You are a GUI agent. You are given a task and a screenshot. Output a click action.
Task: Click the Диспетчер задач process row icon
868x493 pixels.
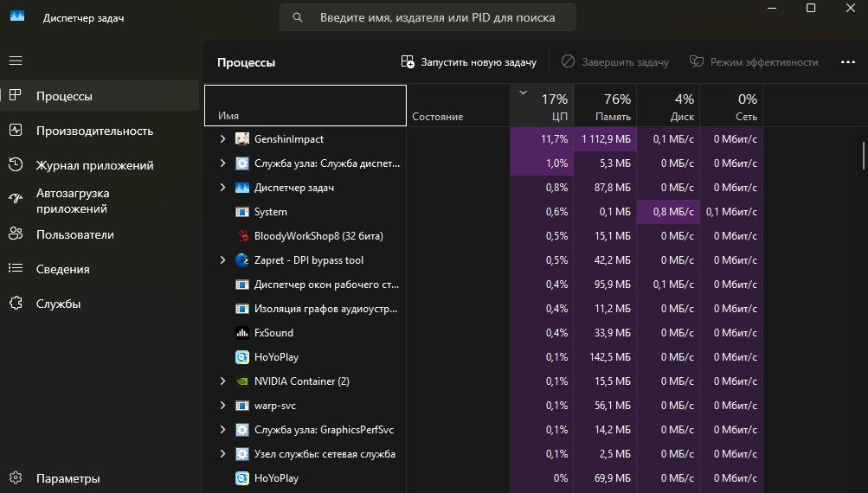point(242,188)
